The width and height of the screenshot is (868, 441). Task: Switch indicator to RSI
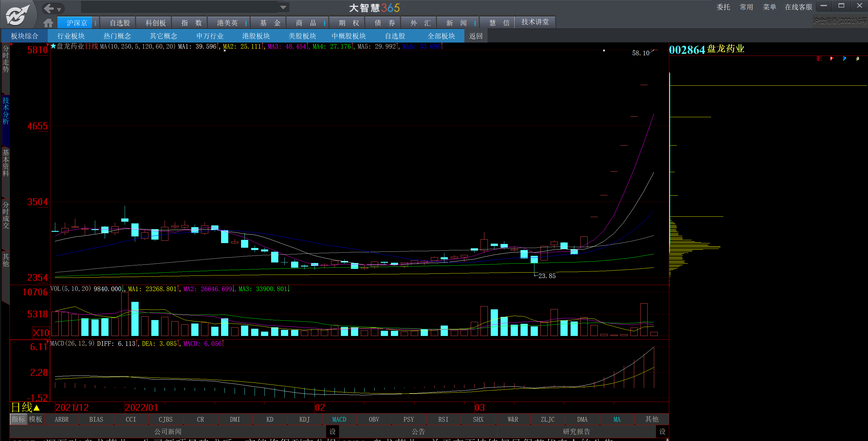[x=443, y=419]
